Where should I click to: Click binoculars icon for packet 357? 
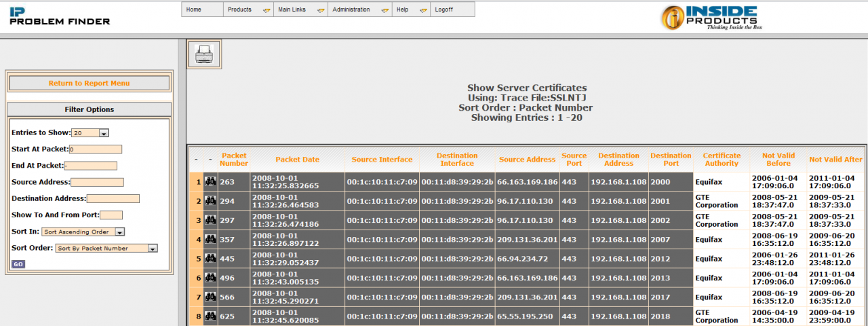coord(210,240)
